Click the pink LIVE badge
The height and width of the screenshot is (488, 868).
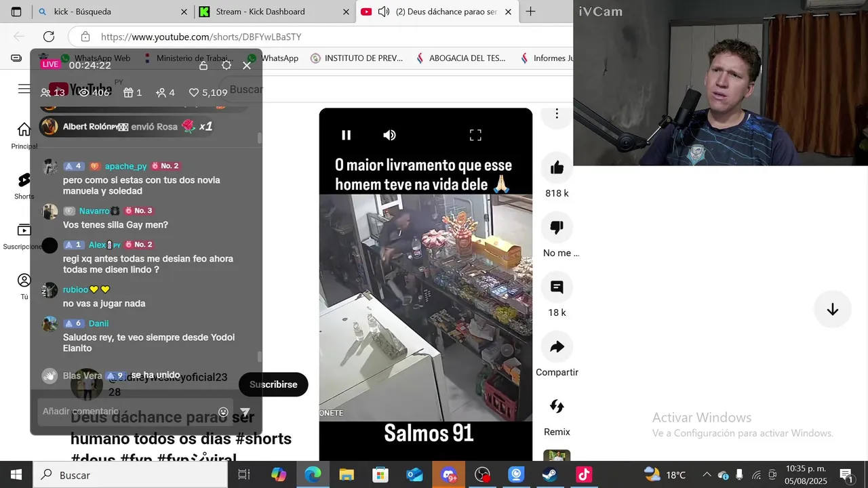click(50, 64)
